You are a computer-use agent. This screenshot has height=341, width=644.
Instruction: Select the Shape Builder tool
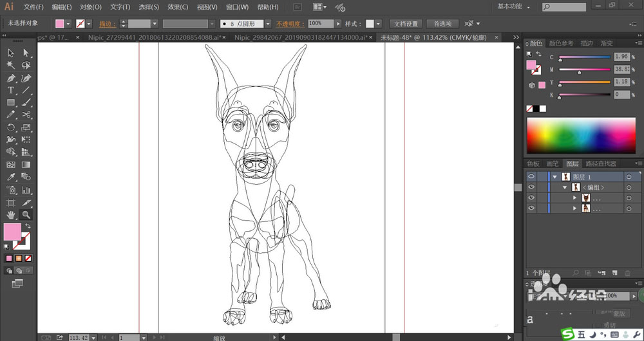[x=11, y=152]
